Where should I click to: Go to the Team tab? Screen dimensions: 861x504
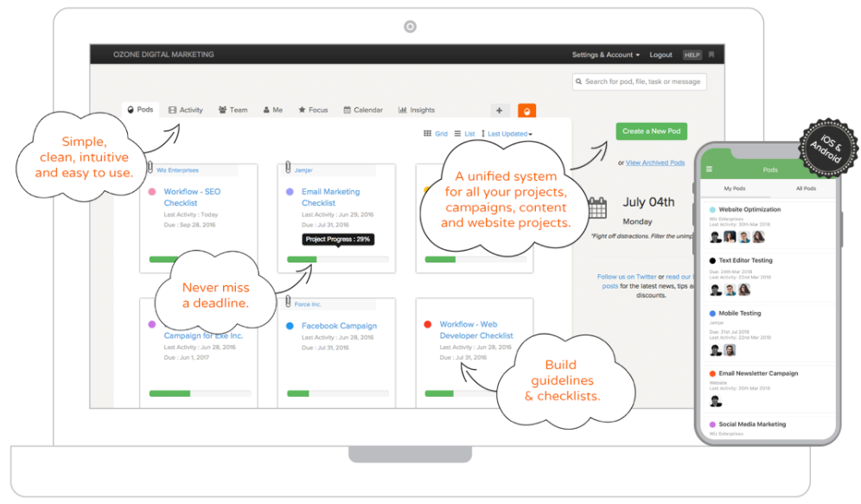tap(233, 110)
